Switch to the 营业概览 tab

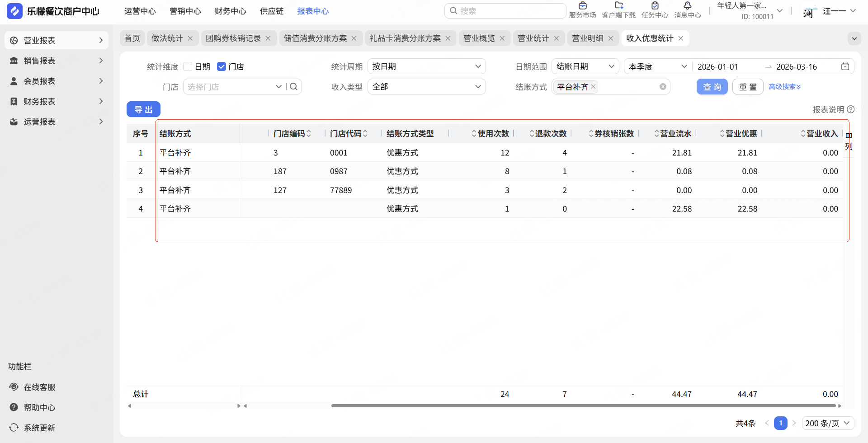click(x=479, y=38)
